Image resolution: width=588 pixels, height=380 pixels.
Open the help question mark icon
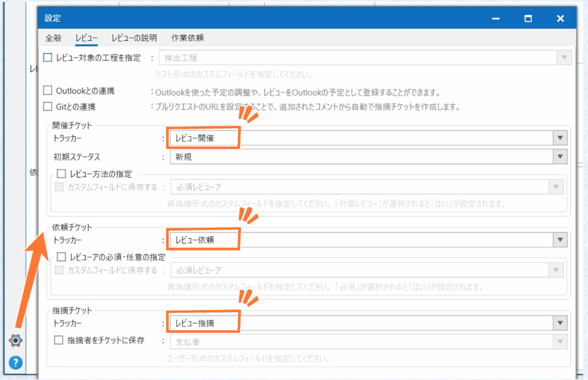pyautogui.click(x=16, y=362)
